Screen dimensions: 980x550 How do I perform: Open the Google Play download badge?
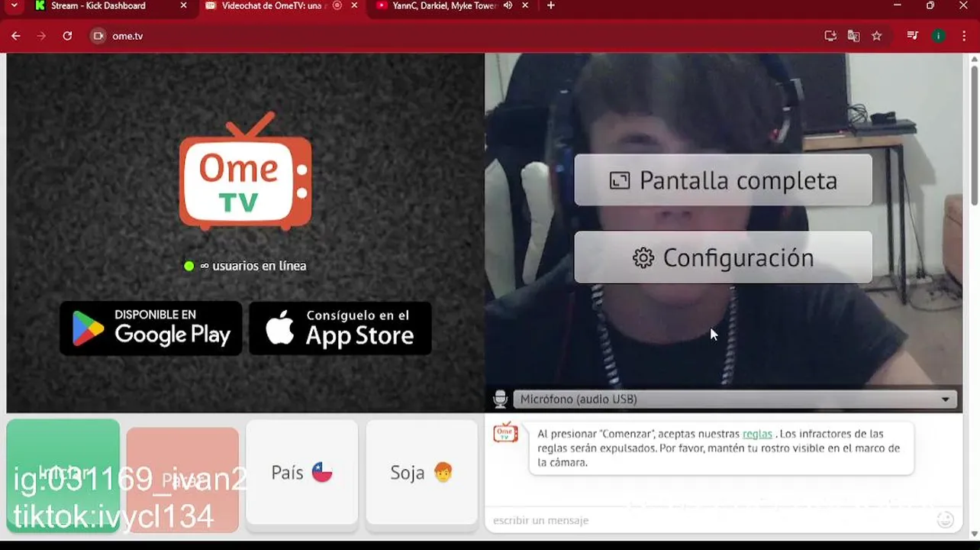pos(151,328)
